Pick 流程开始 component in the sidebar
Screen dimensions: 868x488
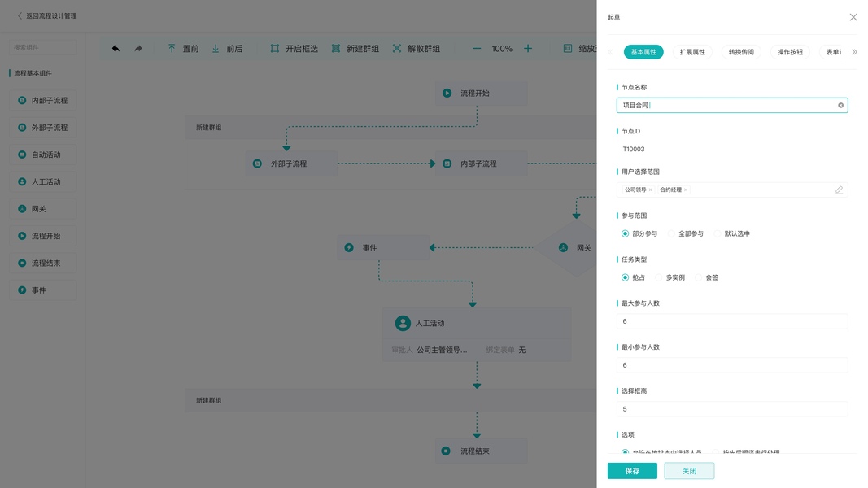coord(42,236)
